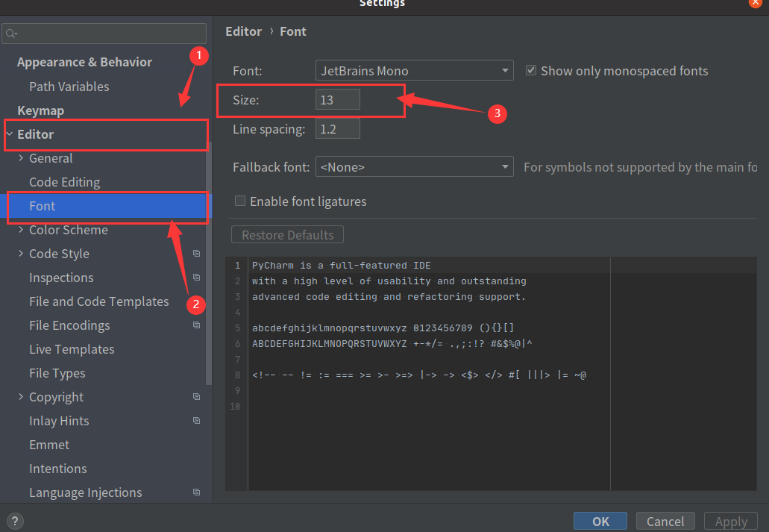This screenshot has width=769, height=532.
Task: Select Language Injections settings
Action: click(85, 492)
